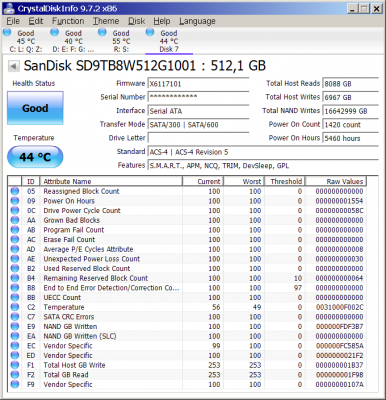The width and height of the screenshot is (386, 400).
Task: Click the ID column header
Action: tap(31, 181)
